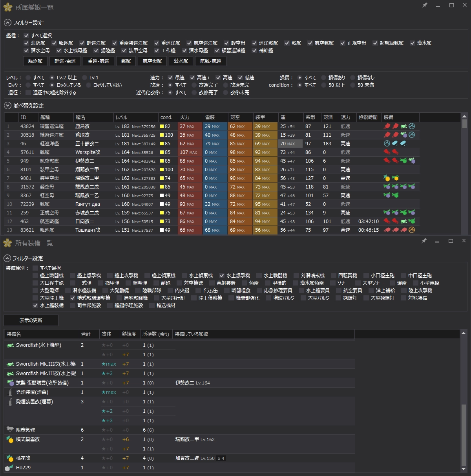This screenshot has height=476, width=471.
Task: Click the 阻塞気球 balloon equipment icon
Action: coord(10,430)
